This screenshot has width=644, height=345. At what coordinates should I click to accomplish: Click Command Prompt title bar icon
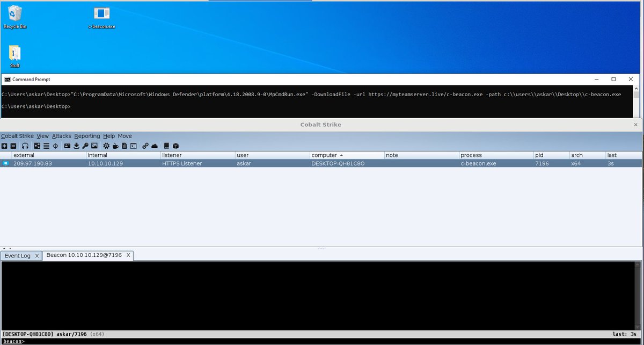pyautogui.click(x=7, y=79)
